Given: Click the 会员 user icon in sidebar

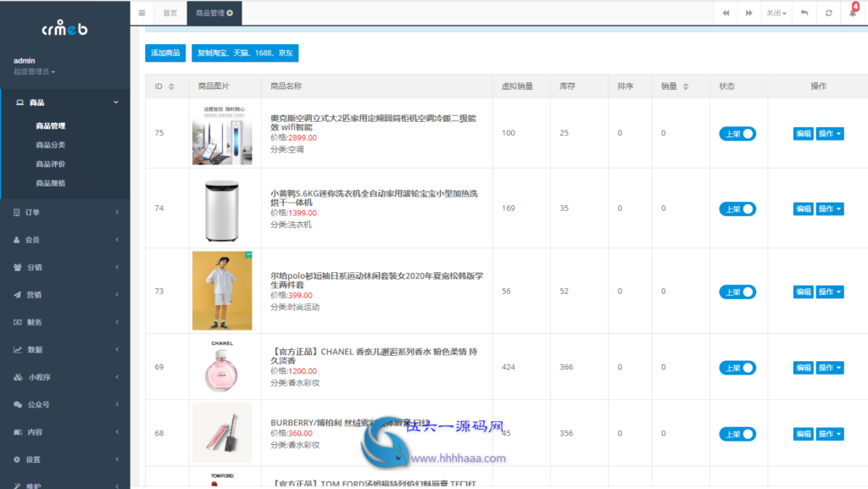Looking at the screenshot, I should pos(17,240).
